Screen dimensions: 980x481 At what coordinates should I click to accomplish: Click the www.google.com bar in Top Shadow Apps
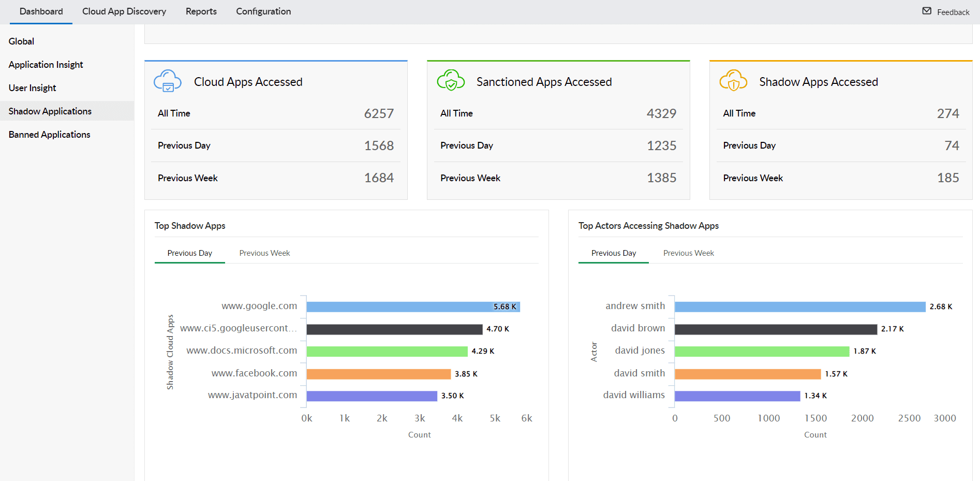coord(409,306)
